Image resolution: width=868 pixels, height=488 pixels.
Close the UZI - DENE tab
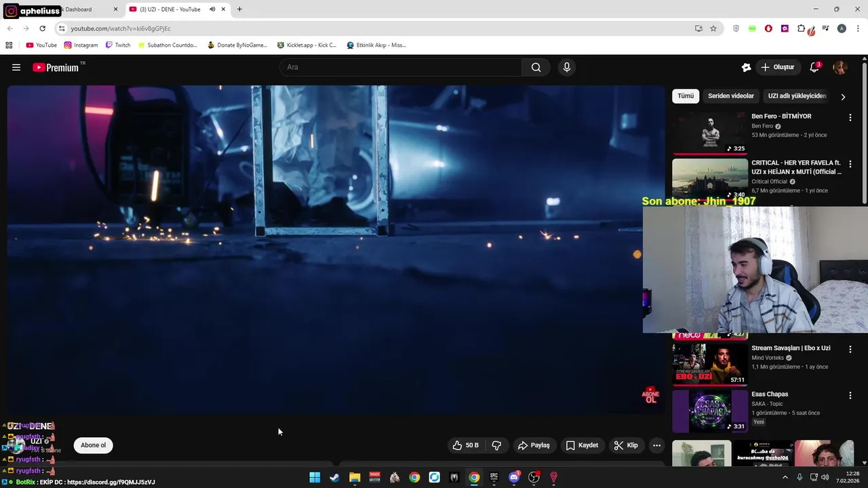223,9
